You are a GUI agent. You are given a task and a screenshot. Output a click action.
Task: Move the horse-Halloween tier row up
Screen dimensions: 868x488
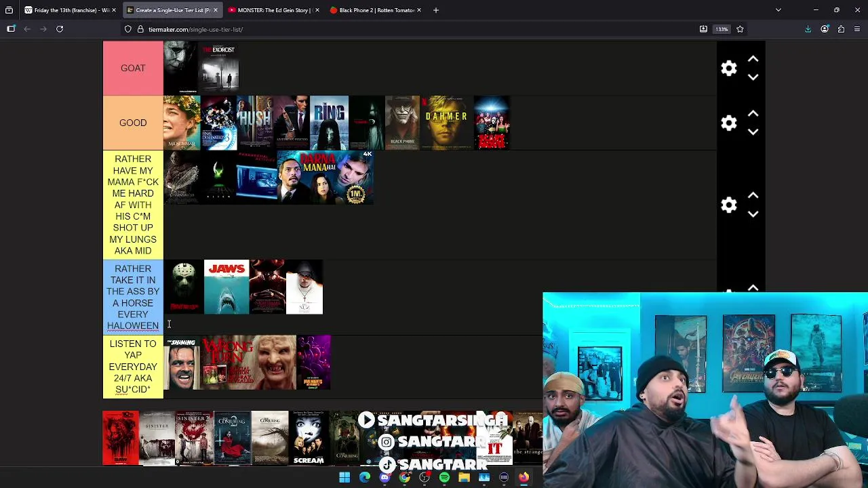[x=753, y=288]
